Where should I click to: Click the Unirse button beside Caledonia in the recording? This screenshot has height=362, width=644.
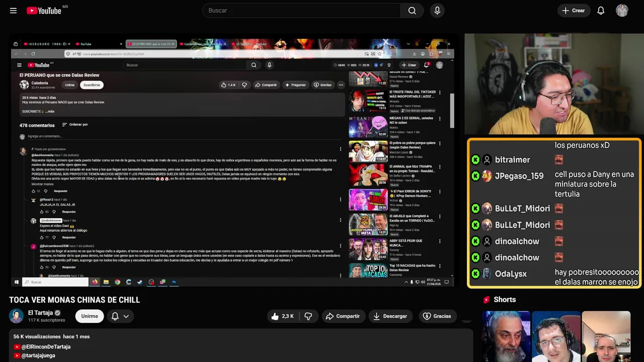(x=69, y=85)
